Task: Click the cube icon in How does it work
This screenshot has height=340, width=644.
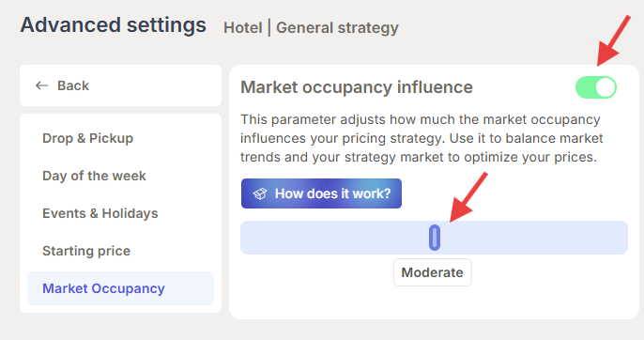Action: pyautogui.click(x=260, y=193)
